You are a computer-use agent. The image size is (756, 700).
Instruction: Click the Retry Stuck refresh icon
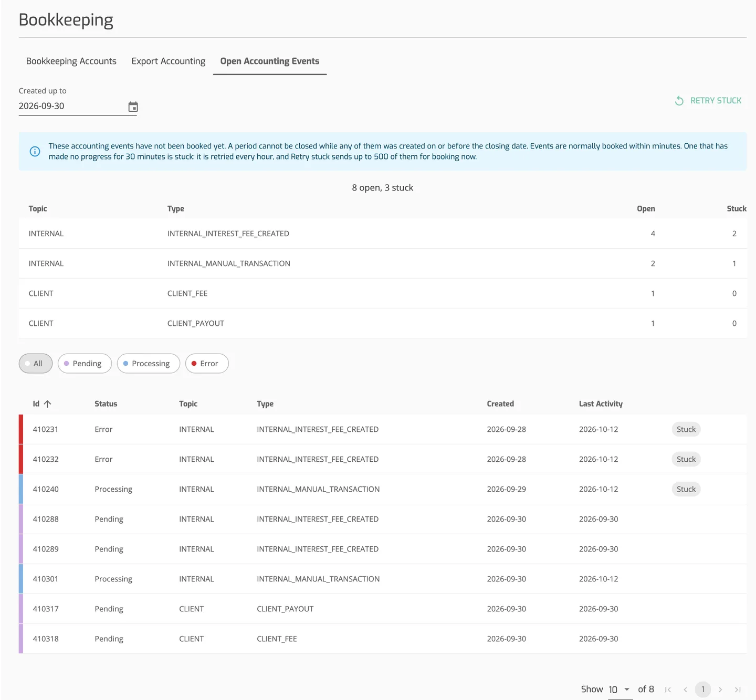point(679,101)
